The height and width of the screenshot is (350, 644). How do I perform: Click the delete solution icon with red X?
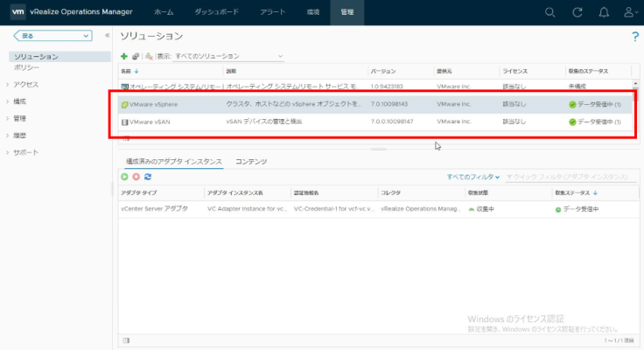point(149,56)
